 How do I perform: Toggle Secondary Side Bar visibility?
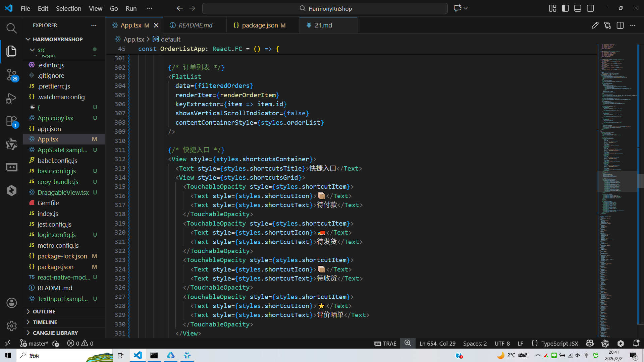[590, 8]
